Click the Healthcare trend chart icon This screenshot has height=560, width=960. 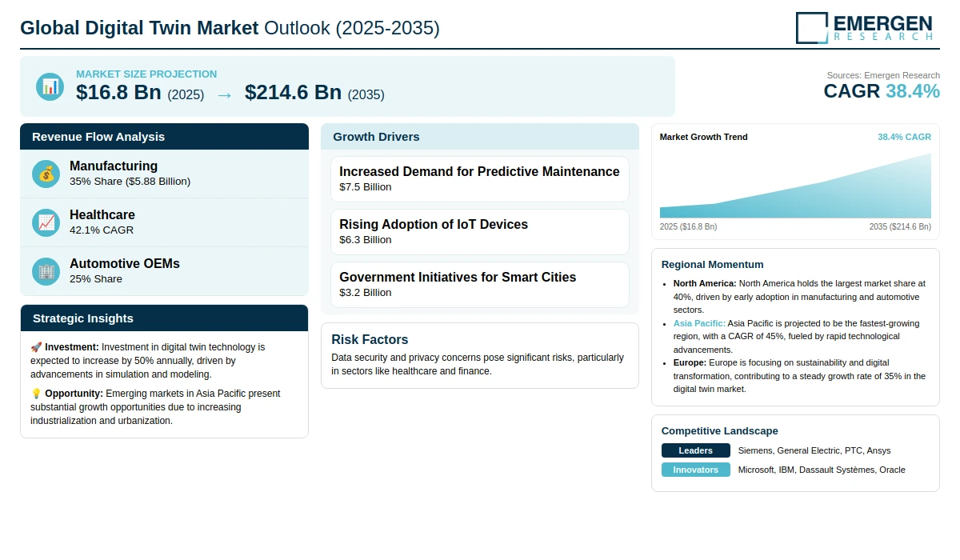(x=46, y=222)
